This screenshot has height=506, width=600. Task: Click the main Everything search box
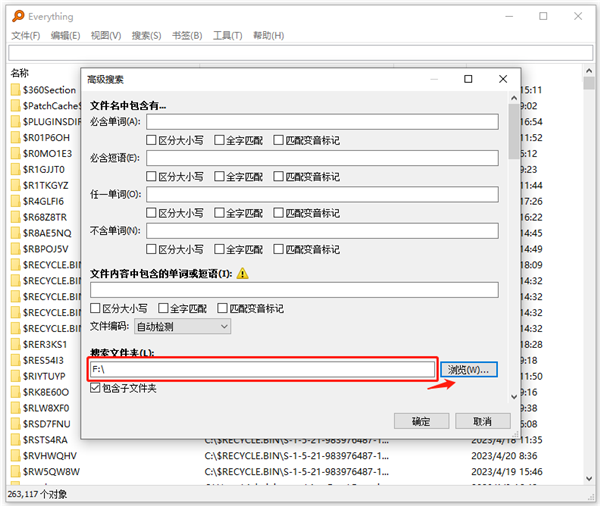(x=301, y=53)
